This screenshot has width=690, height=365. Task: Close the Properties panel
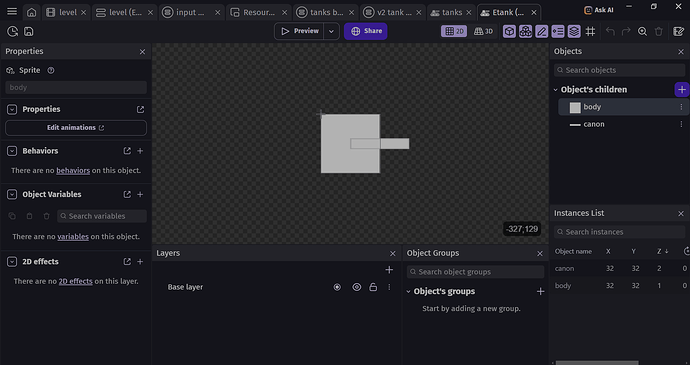pos(142,52)
